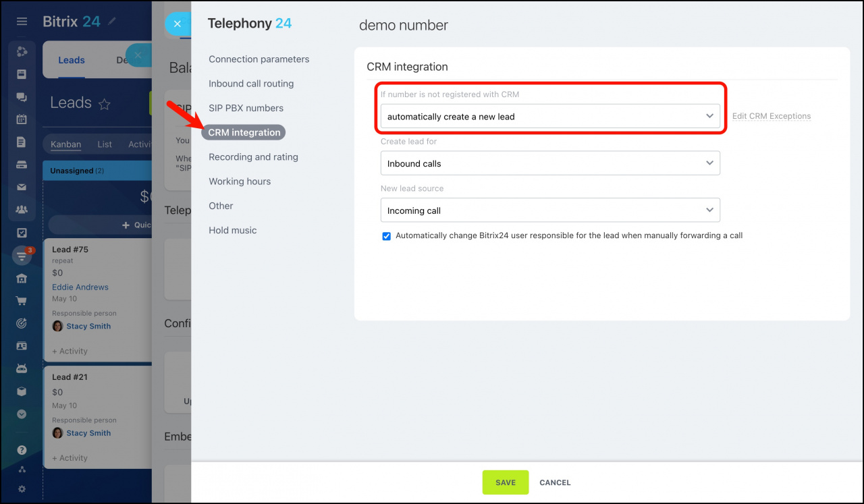The height and width of the screenshot is (504, 864).
Task: Go to Recording and rating section
Action: click(x=253, y=157)
